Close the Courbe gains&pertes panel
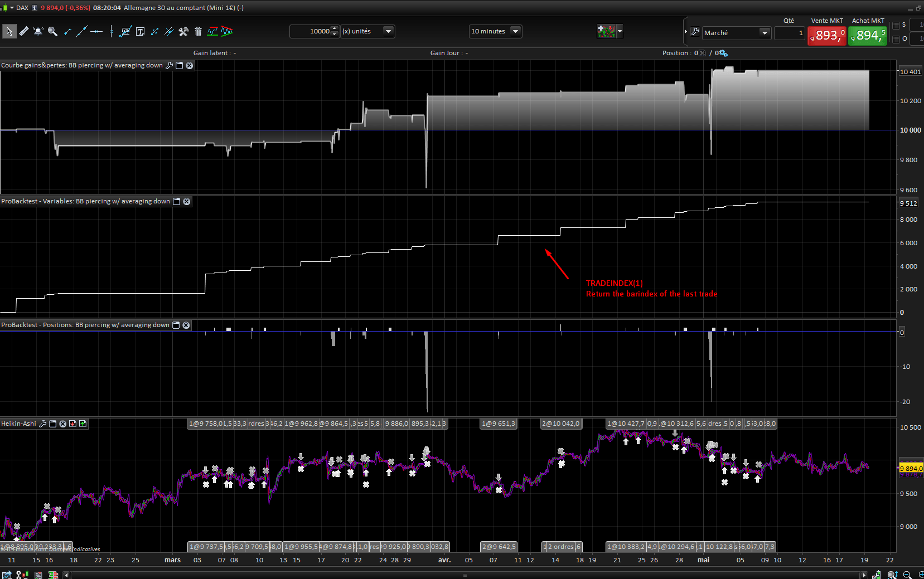 [x=190, y=65]
